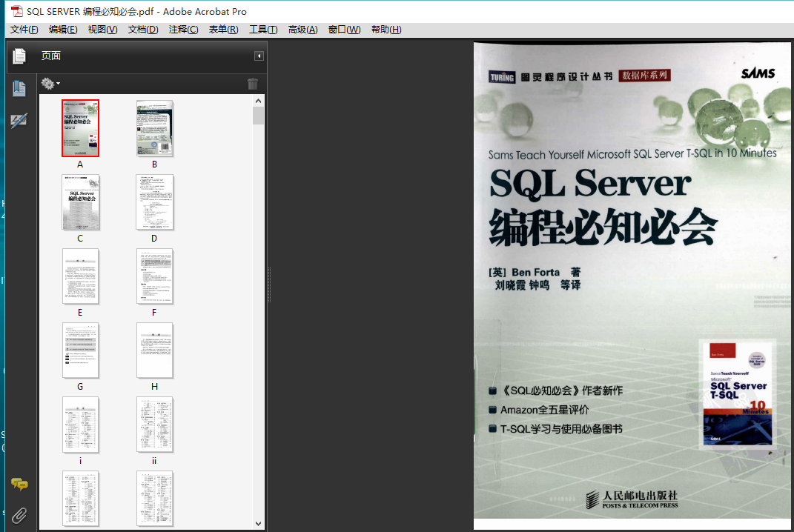Click the 页面 panel title

(x=50, y=56)
